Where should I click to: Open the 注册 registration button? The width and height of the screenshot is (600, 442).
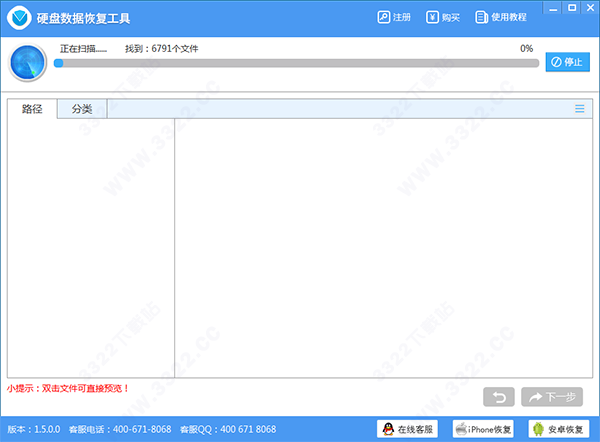click(394, 17)
